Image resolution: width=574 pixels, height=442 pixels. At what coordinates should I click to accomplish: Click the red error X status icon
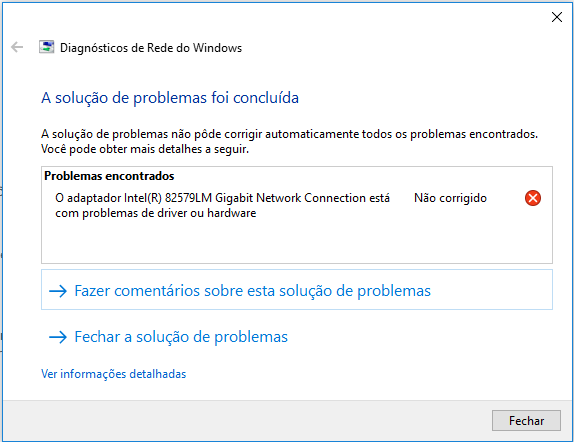[533, 198]
